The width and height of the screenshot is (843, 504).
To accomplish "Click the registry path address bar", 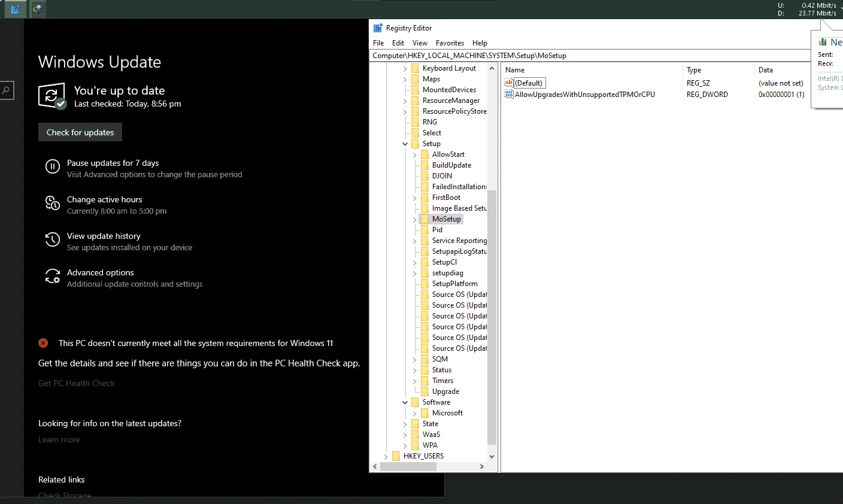I will pos(590,56).
